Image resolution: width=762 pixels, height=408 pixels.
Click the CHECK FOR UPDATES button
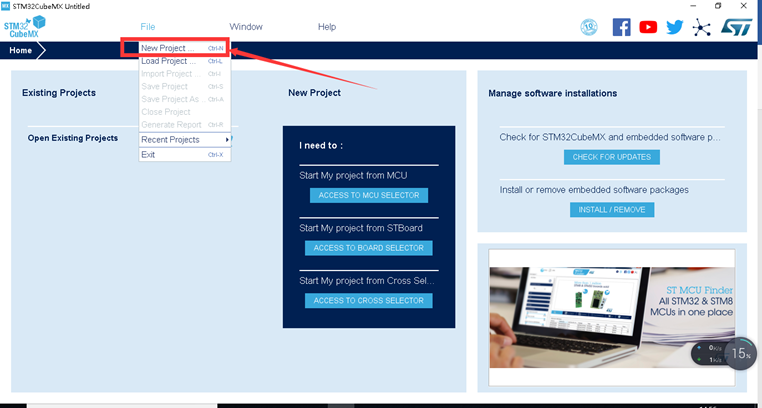pyautogui.click(x=612, y=157)
